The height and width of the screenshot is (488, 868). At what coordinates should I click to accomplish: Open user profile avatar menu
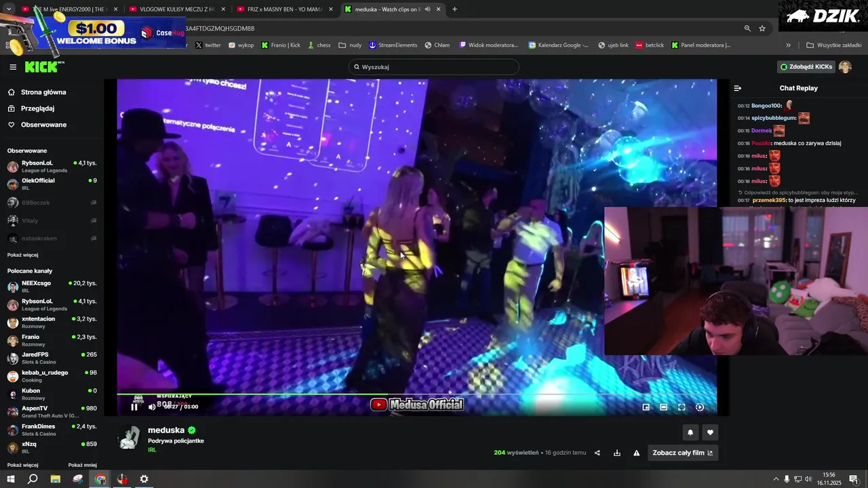pos(845,67)
